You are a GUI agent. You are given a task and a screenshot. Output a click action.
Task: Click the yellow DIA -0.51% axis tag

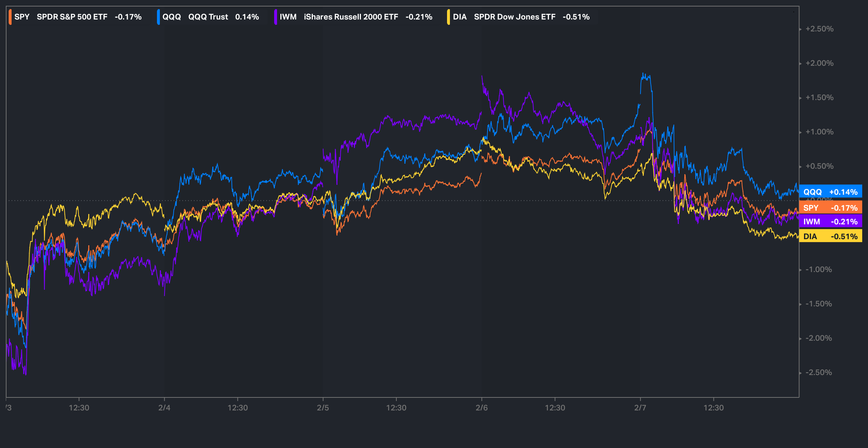tap(830, 236)
